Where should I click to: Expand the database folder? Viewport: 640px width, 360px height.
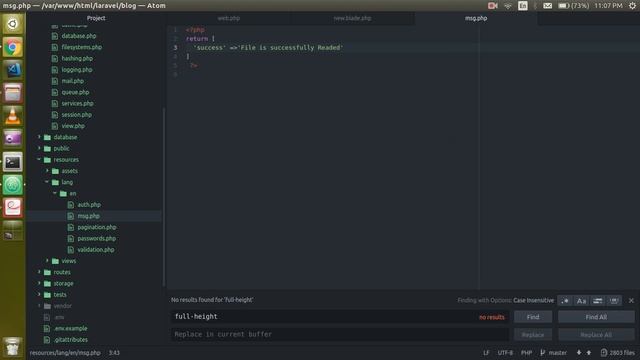point(39,137)
